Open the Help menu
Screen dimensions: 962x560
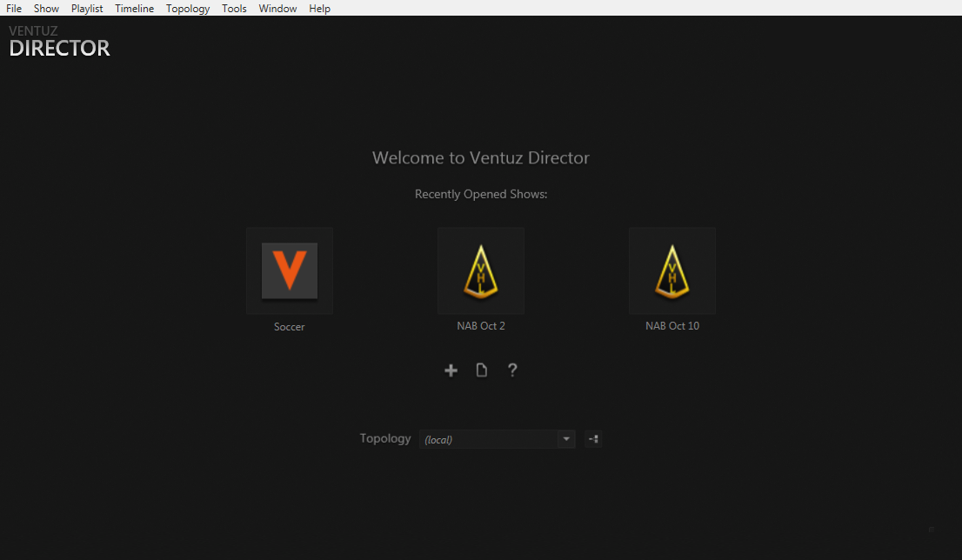point(319,8)
